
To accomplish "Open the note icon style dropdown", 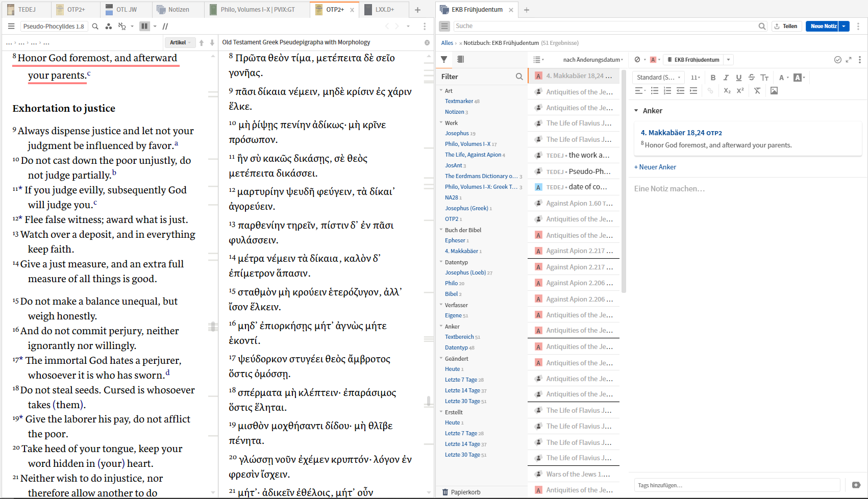I will (639, 60).
